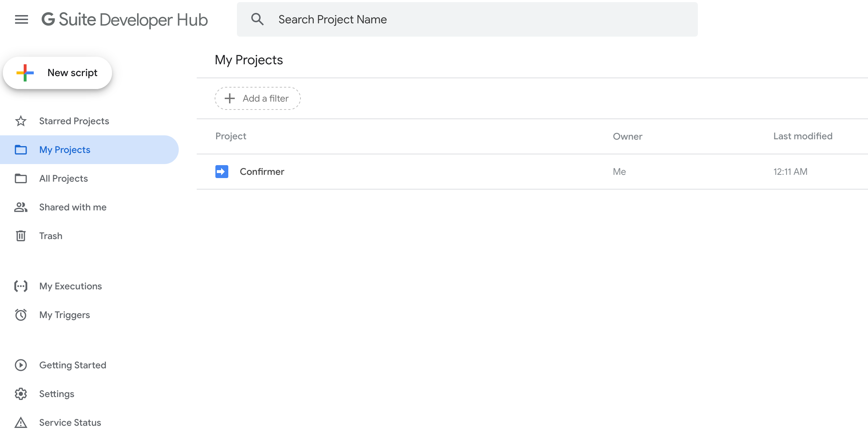868x443 pixels.
Task: Open the Trash folder
Action: click(50, 236)
